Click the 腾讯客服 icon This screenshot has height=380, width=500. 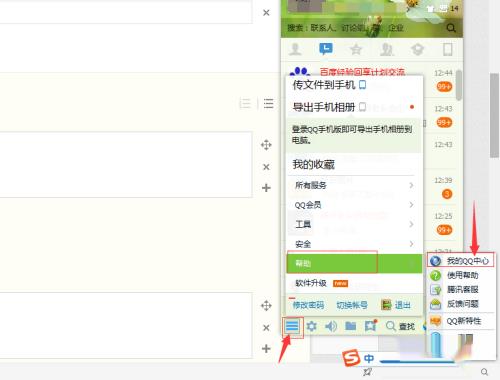click(436, 290)
